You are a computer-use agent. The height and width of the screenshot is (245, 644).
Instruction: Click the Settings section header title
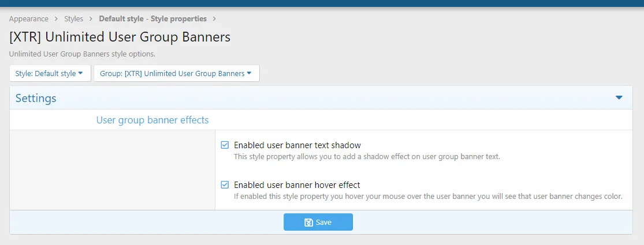(36, 98)
